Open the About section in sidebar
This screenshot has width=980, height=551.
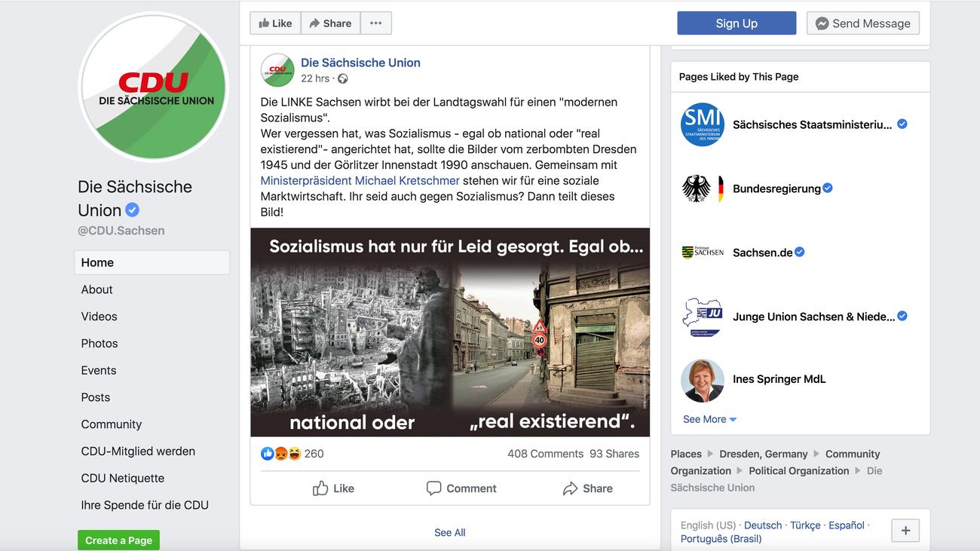tap(97, 289)
